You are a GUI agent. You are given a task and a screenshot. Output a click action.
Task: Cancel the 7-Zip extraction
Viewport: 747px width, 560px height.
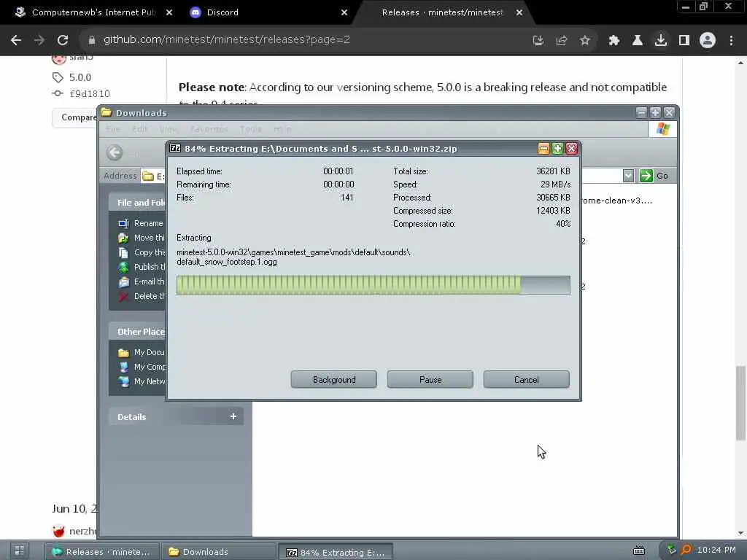click(x=527, y=379)
